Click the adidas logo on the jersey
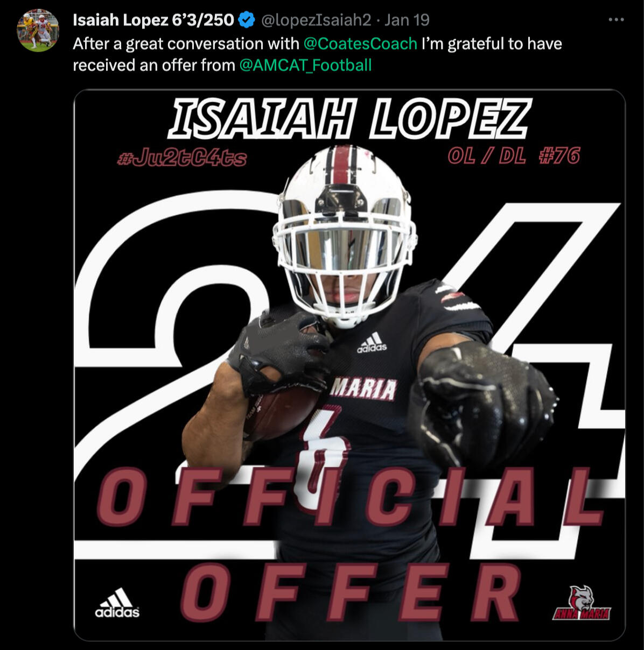The height and width of the screenshot is (650, 644). pos(372,342)
